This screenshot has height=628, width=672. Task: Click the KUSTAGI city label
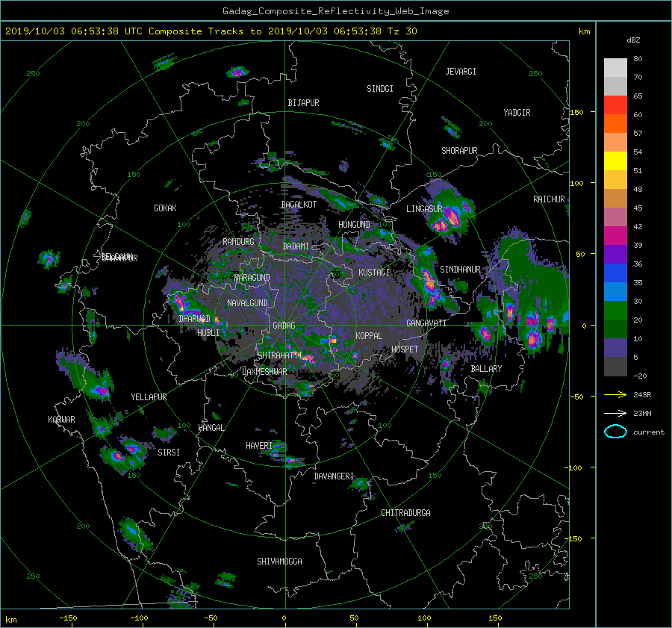point(374,273)
